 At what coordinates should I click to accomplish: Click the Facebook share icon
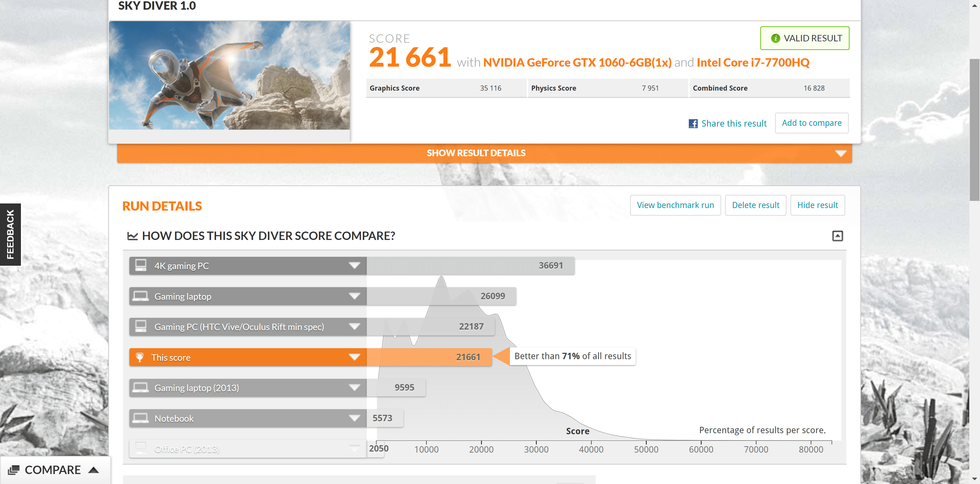[x=693, y=124]
